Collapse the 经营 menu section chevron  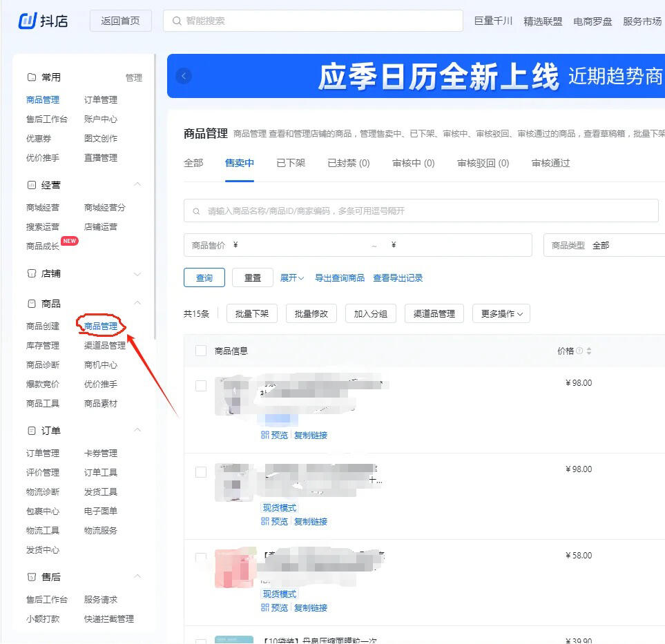click(137, 184)
